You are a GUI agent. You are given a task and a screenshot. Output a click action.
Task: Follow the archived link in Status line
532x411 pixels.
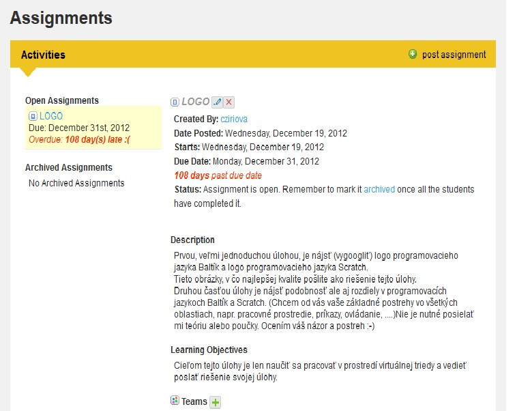click(379, 189)
